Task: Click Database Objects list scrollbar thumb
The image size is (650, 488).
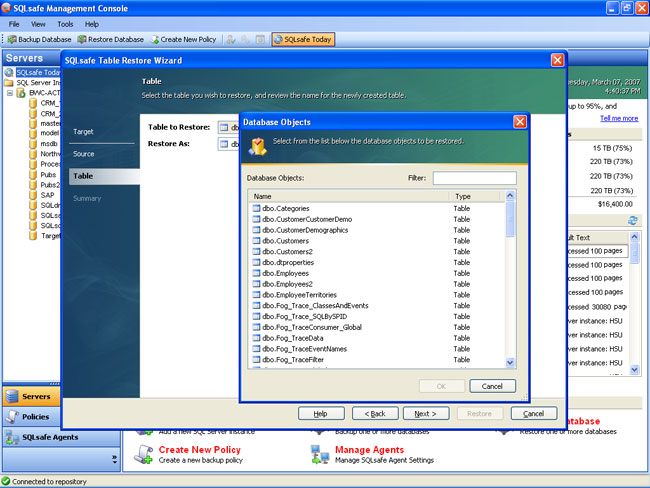Action: click(x=510, y=220)
